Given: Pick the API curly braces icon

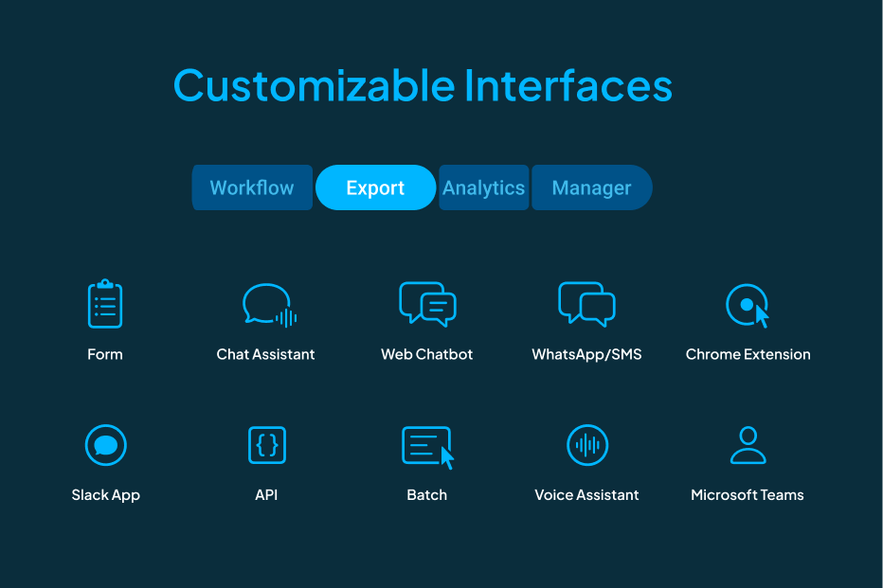Looking at the screenshot, I should (266, 445).
